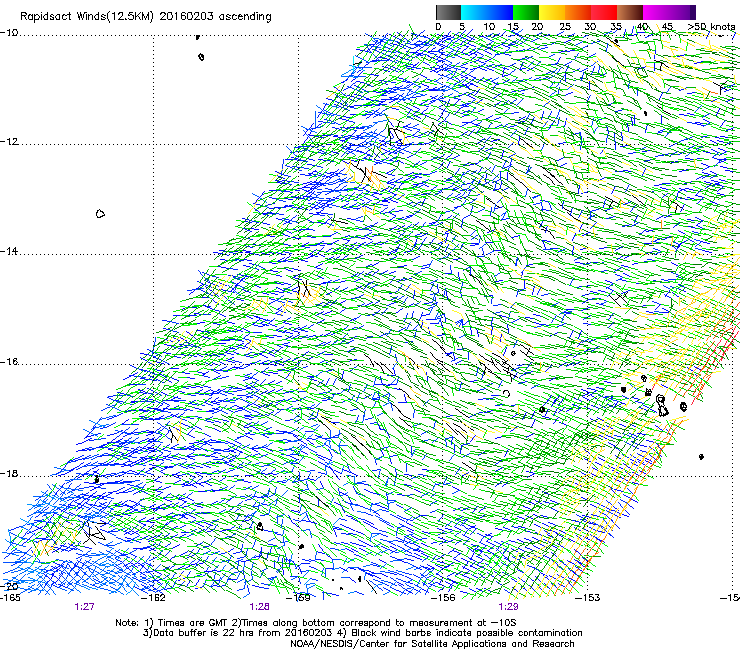Click the purple 1:27 time label
Screen dimensions: 740x650
coord(84,607)
